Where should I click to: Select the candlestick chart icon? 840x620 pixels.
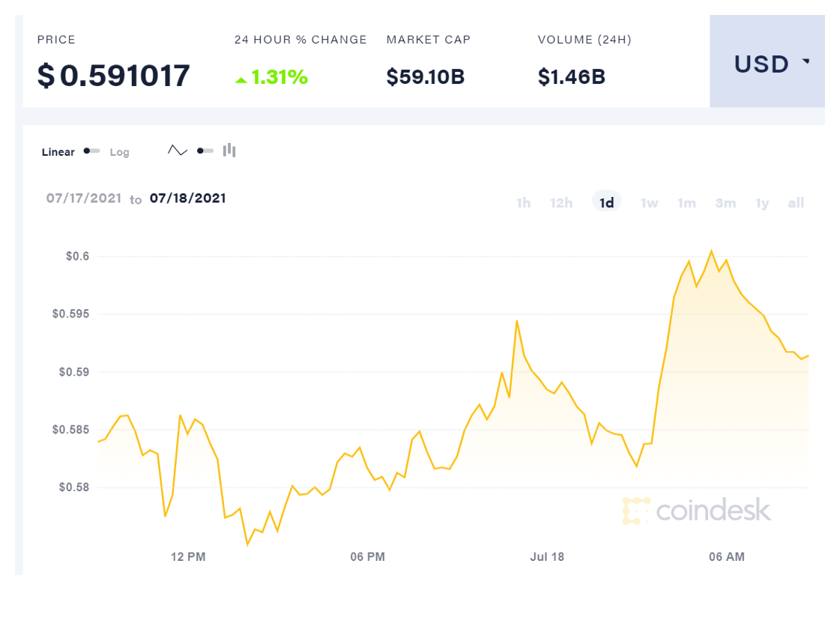pyautogui.click(x=229, y=151)
